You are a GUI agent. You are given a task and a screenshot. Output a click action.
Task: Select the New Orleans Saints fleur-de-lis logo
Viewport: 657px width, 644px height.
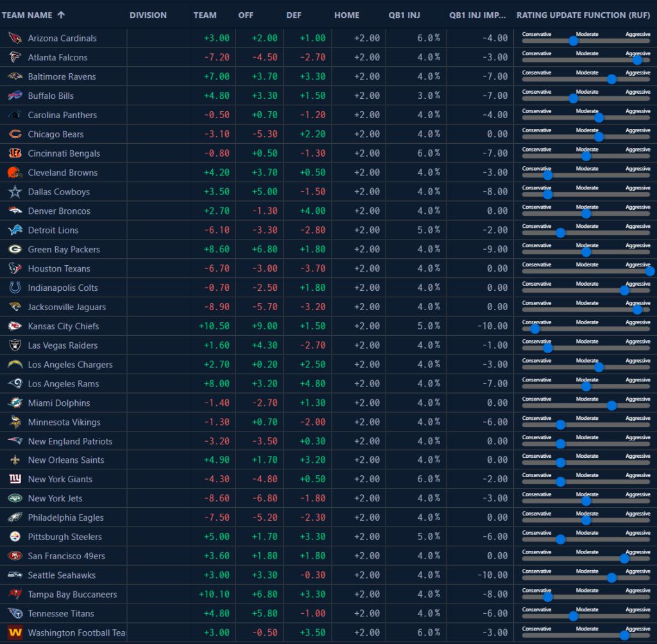click(x=15, y=460)
